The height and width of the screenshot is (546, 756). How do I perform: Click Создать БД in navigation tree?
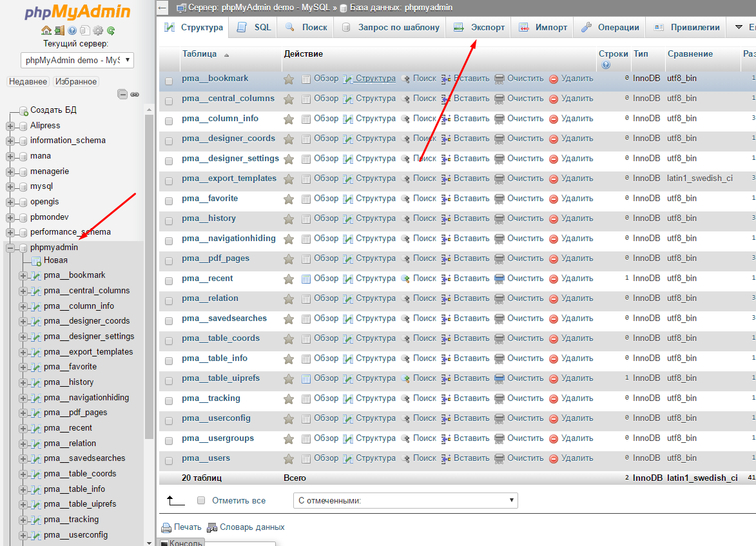point(53,110)
